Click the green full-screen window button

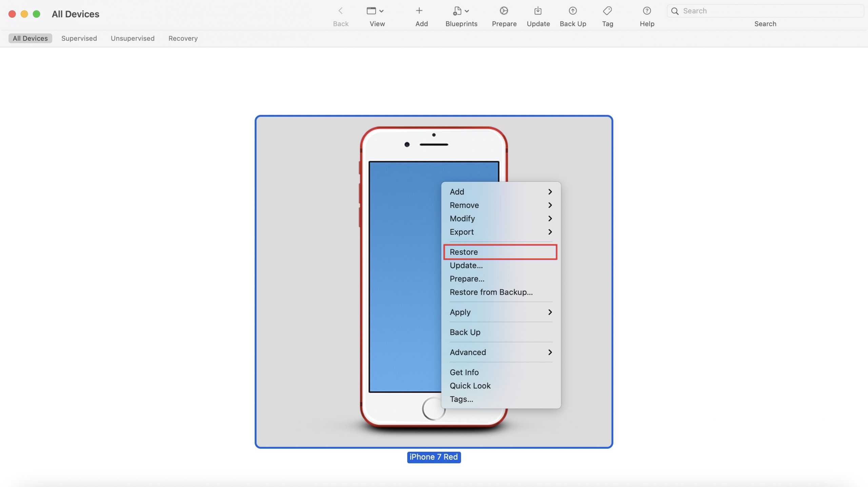point(37,14)
